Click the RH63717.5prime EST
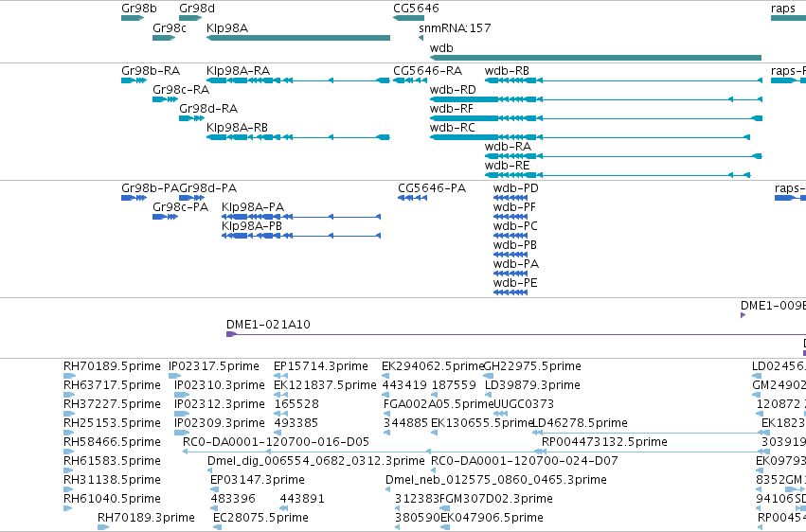The image size is (806, 532). (x=69, y=396)
